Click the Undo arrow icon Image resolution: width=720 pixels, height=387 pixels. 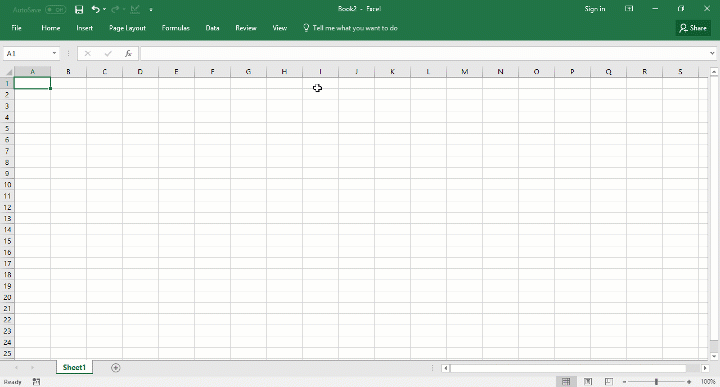95,9
